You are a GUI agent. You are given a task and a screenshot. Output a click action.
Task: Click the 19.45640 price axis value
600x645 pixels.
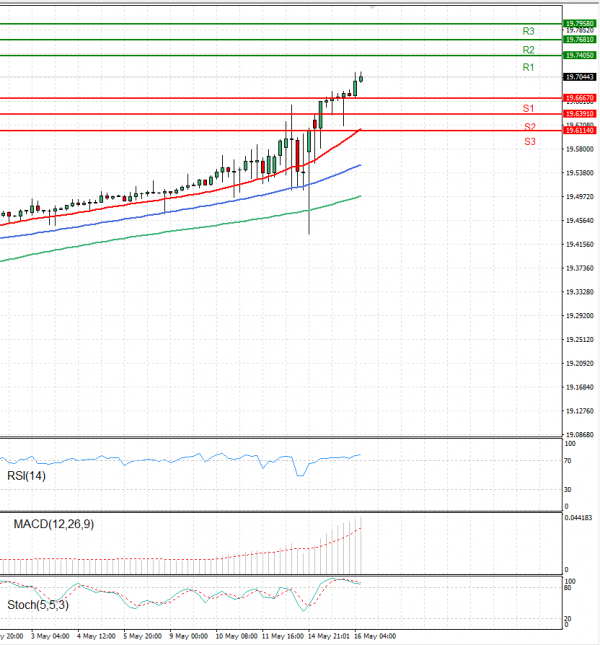click(x=580, y=220)
